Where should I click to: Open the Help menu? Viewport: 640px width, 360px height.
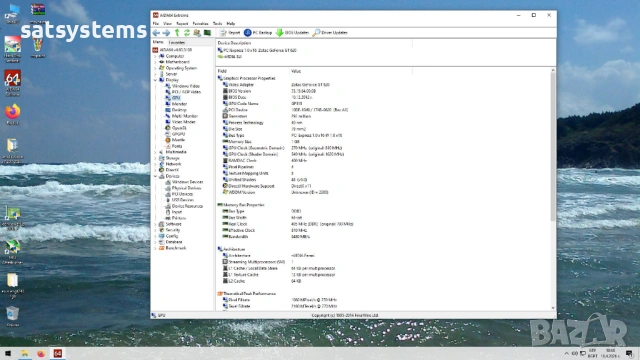click(231, 24)
